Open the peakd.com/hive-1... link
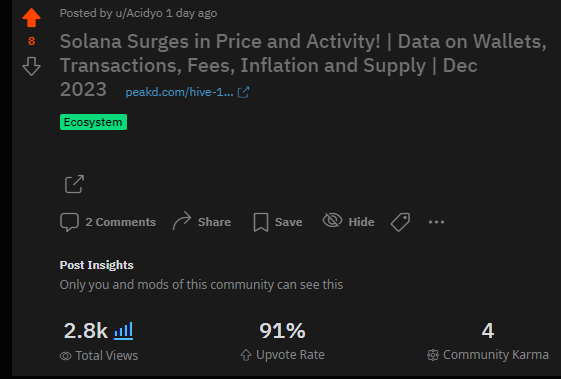This screenshot has height=379, width=561. point(179,92)
